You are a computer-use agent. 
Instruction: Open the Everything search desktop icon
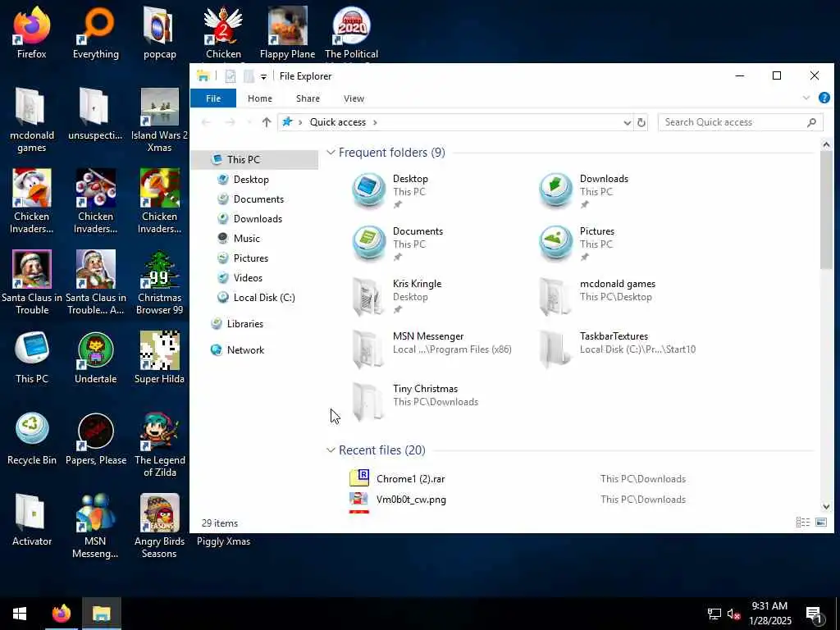[x=96, y=33]
